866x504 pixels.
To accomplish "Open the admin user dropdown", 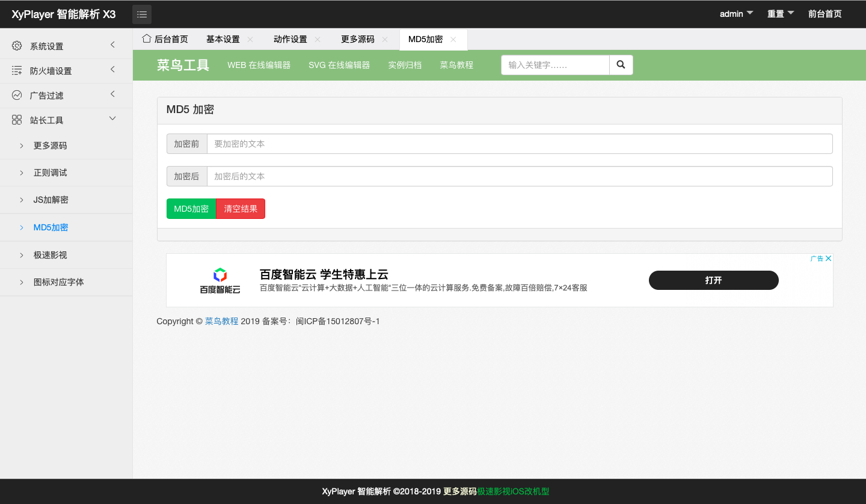I will point(736,14).
